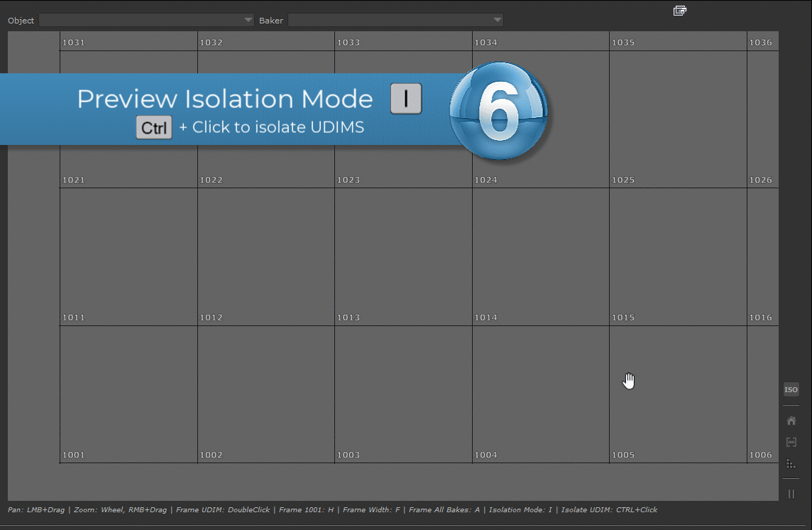Select UDIM tile 1001
This screenshot has height=530, width=812.
point(128,394)
